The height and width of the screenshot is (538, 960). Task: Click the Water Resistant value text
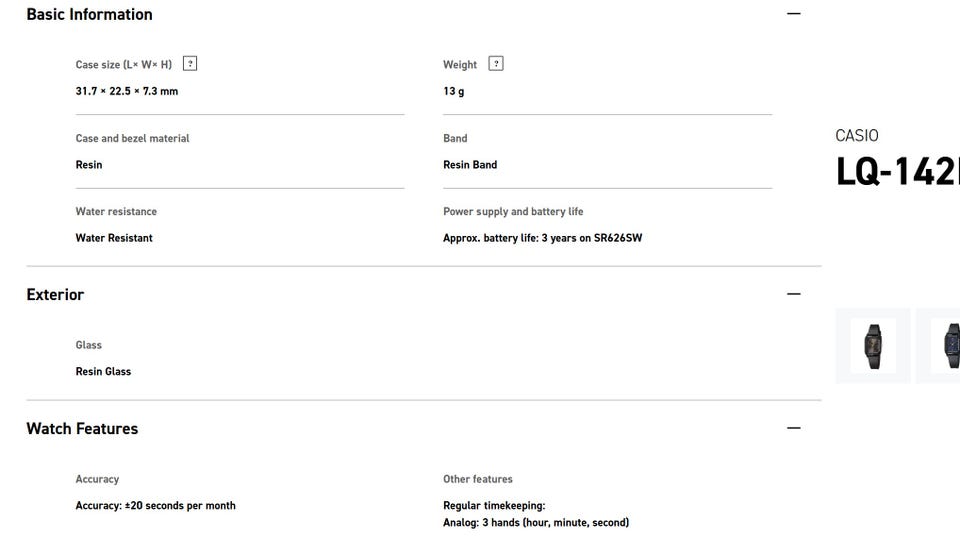pos(114,238)
